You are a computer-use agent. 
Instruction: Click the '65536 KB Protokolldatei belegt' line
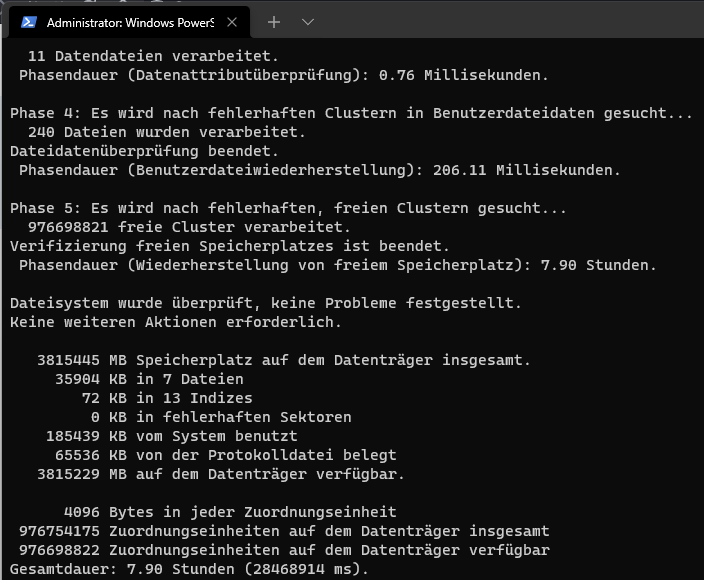tap(225, 455)
